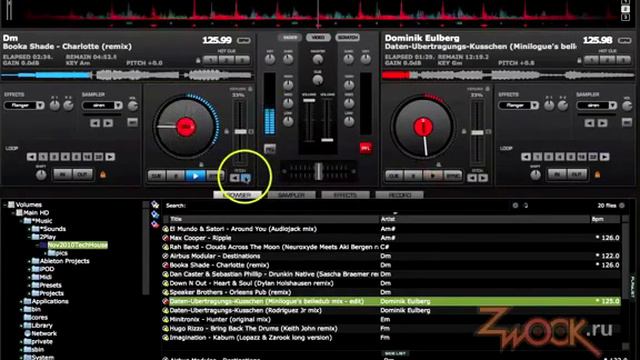Halve the left deck loop length
The image size is (640, 360).
click(x=31, y=157)
